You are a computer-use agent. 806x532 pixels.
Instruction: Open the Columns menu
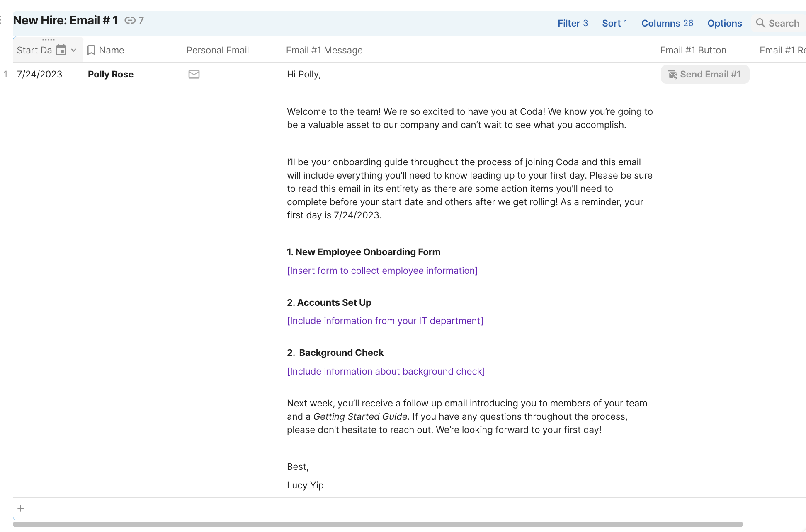tap(667, 23)
